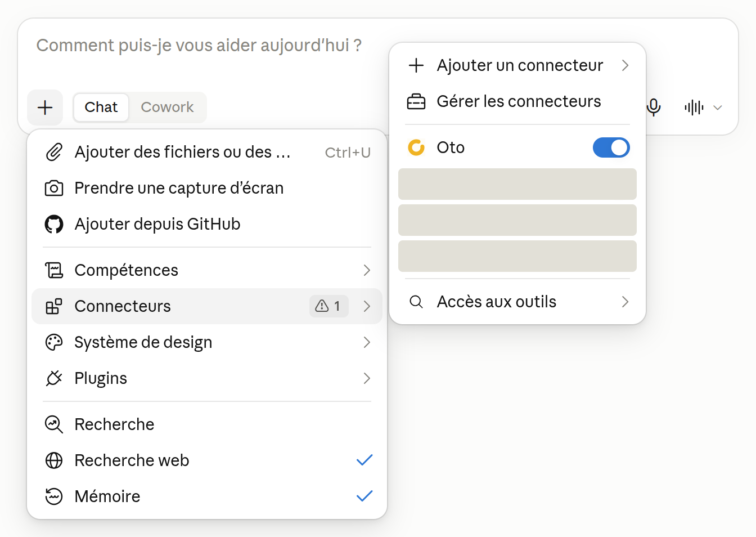Switch to the Cowork tab
This screenshot has height=537, width=756.
[x=167, y=107]
